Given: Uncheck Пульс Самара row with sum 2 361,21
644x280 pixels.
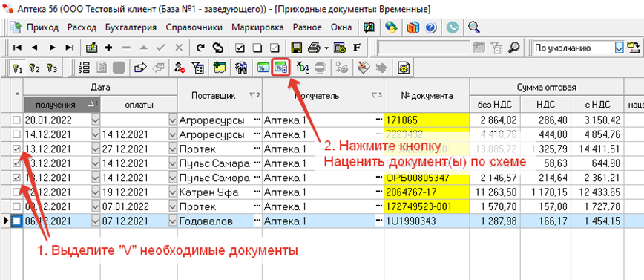Looking at the screenshot, I should pos(16,178).
